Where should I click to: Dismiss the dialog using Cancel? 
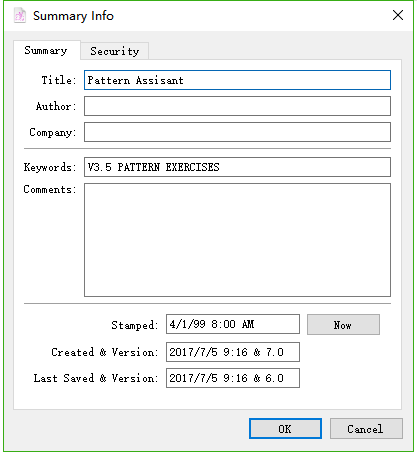point(366,429)
